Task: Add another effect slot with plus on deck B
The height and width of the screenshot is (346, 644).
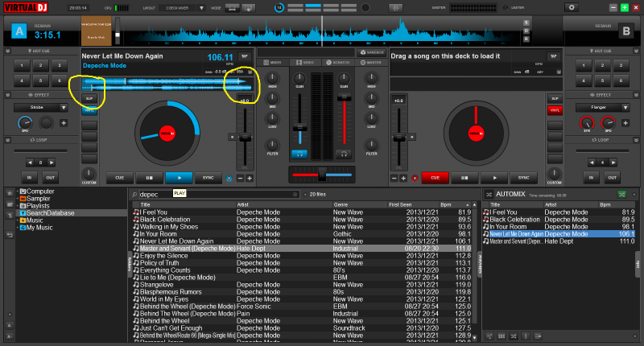Action: click(x=625, y=123)
